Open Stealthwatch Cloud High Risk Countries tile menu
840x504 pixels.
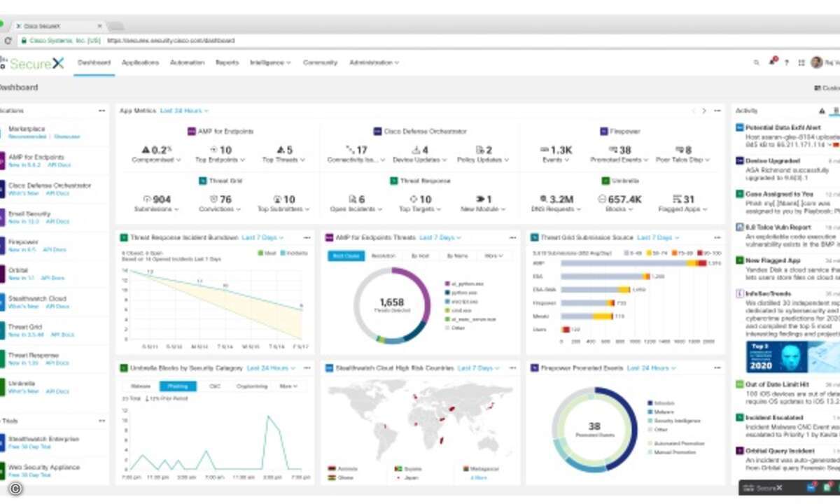512,367
